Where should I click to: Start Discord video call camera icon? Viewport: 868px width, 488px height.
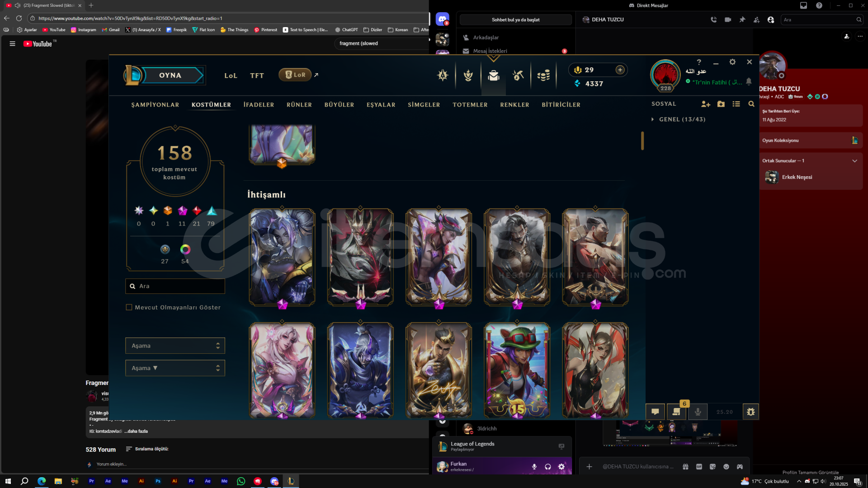(x=728, y=20)
